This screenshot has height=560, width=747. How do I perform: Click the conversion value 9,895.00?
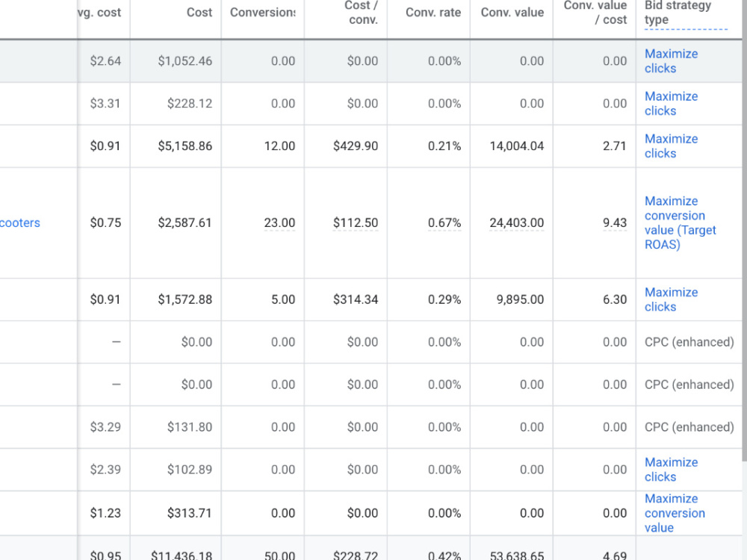tap(520, 299)
